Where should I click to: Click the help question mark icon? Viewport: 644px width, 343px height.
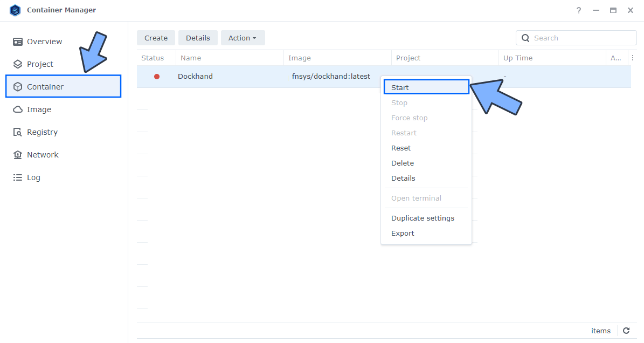[x=578, y=10]
